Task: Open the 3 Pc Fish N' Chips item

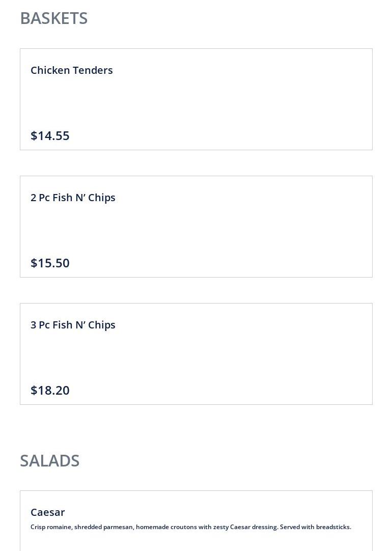Action: click(x=73, y=325)
